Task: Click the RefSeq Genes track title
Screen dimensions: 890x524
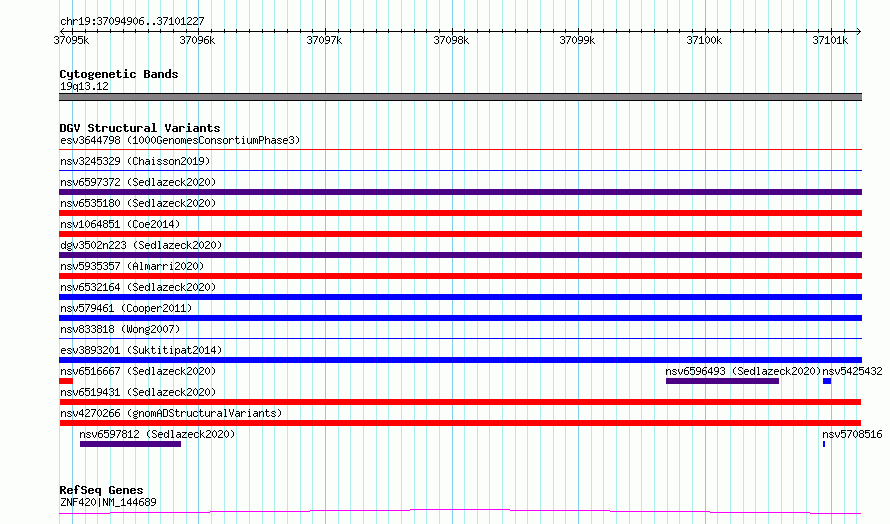Action: pyautogui.click(x=101, y=490)
